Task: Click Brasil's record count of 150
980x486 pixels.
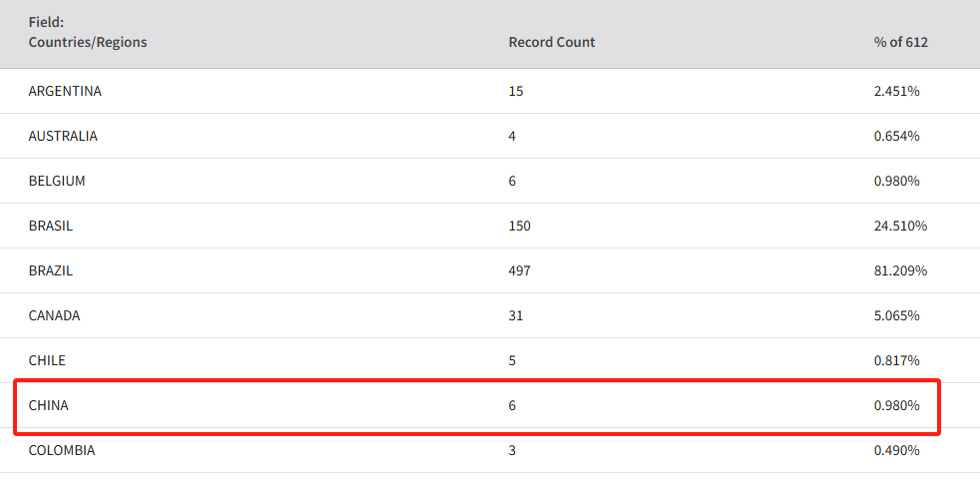Action: point(519,227)
